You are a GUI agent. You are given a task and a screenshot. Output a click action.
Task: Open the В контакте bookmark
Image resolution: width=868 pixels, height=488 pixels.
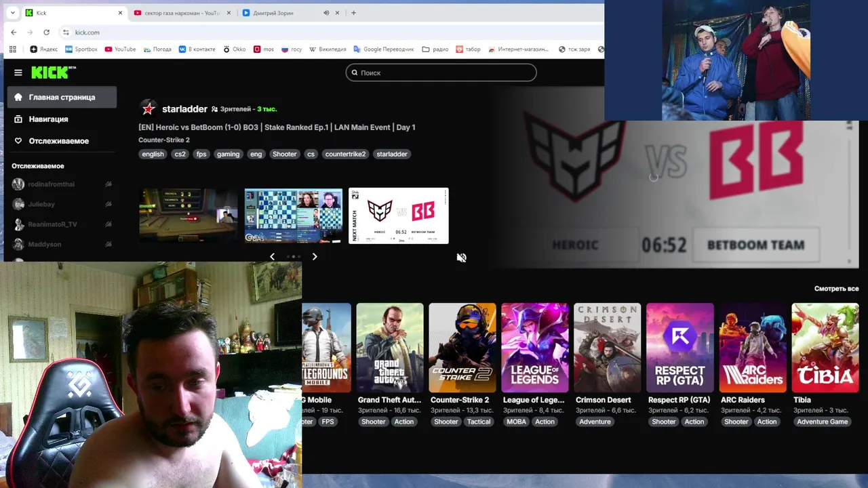point(197,49)
